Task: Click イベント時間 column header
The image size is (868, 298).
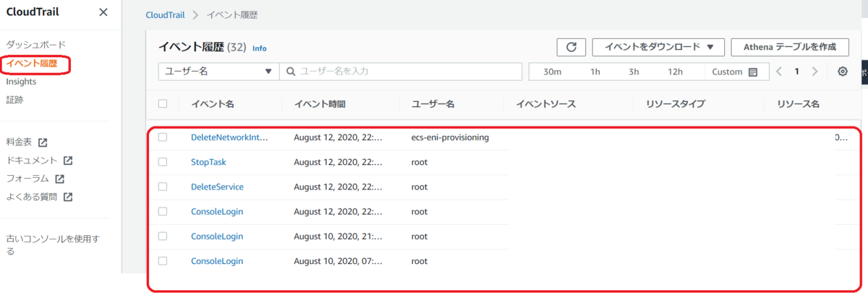Action: (x=320, y=104)
